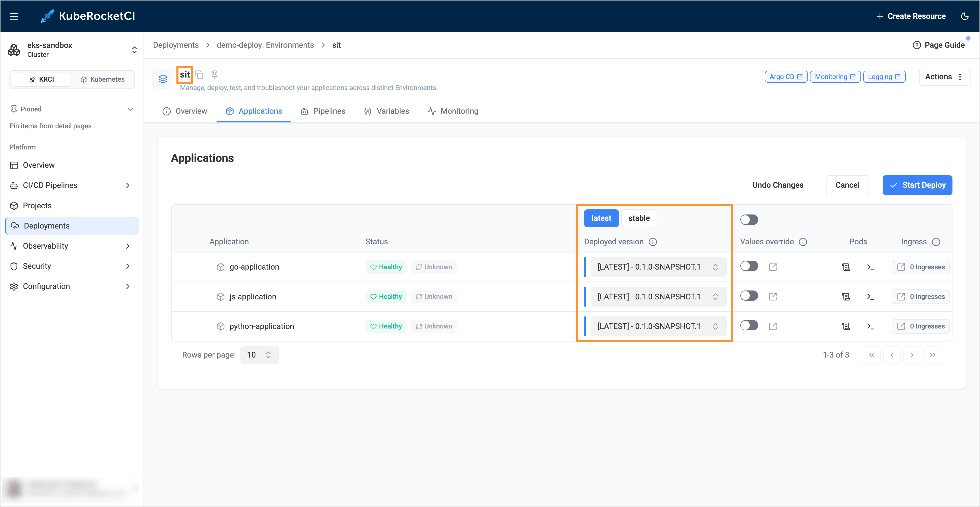Image resolution: width=980 pixels, height=507 pixels.
Task: Open Monitoring external link
Action: 835,77
